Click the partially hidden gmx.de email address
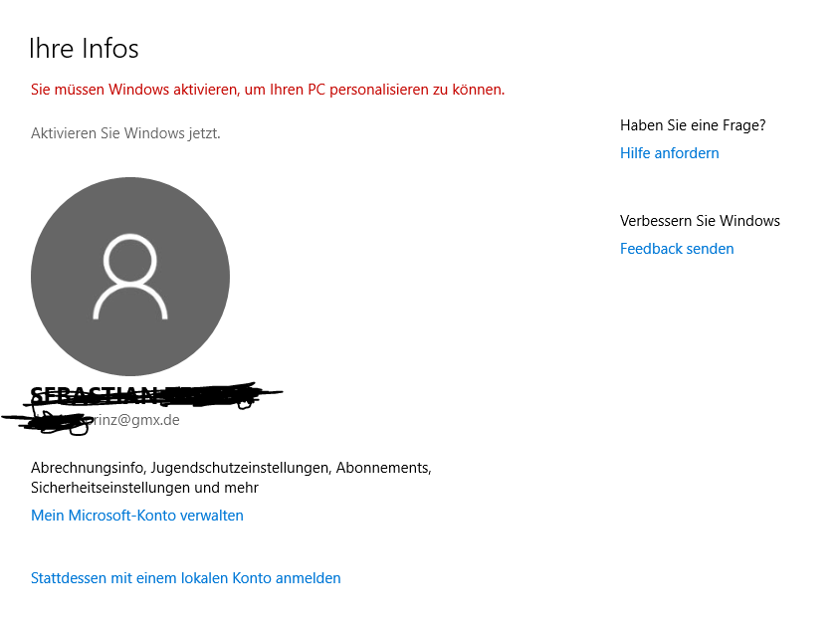 click(x=105, y=420)
